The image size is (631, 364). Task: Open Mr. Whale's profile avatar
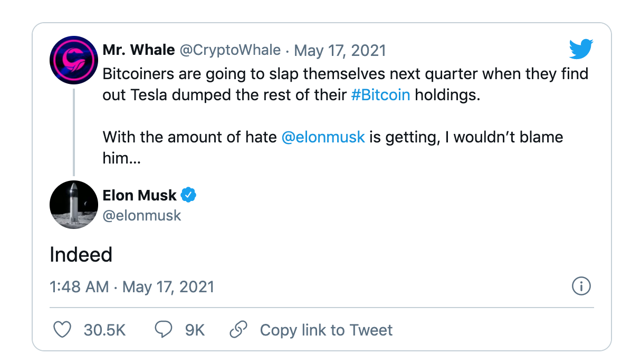(x=73, y=60)
